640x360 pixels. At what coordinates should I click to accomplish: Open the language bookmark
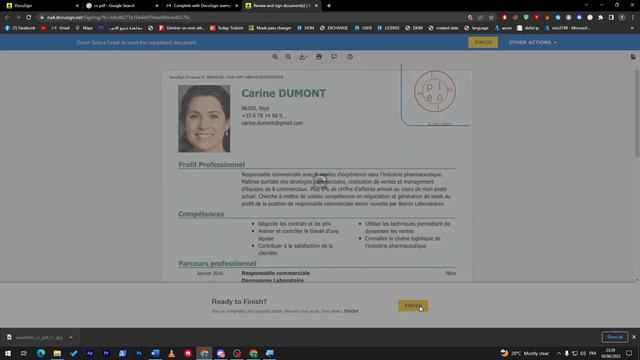click(476, 28)
